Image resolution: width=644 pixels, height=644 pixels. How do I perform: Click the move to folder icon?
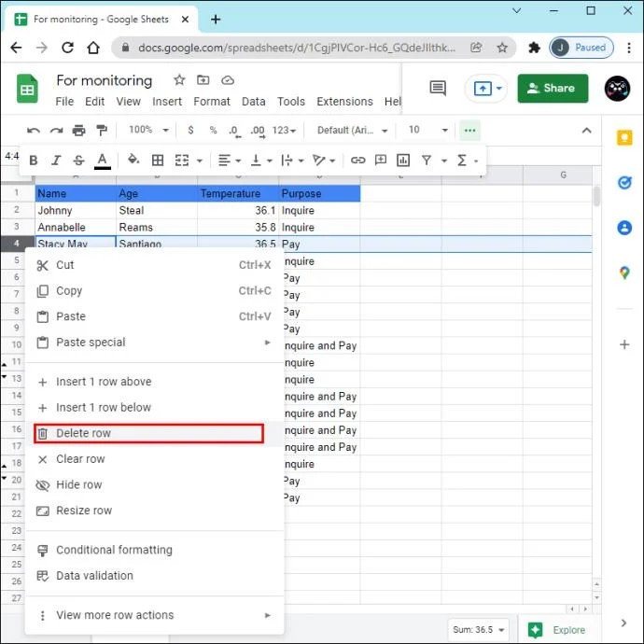(203, 79)
